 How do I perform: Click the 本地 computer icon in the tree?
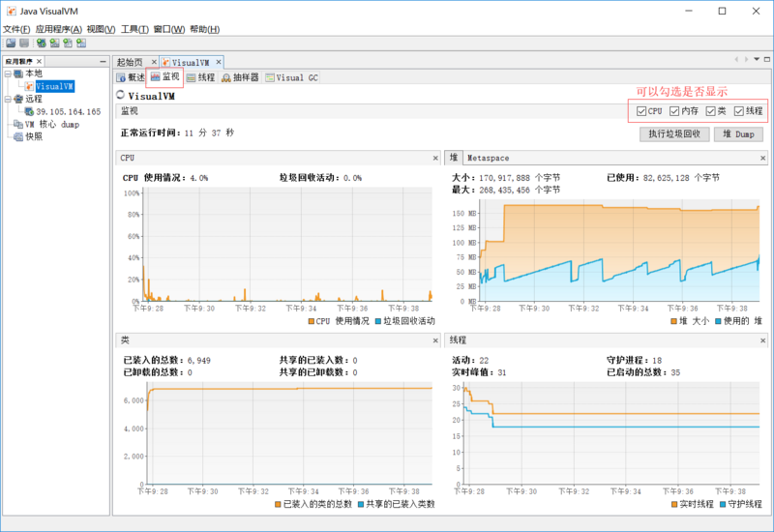(x=18, y=74)
